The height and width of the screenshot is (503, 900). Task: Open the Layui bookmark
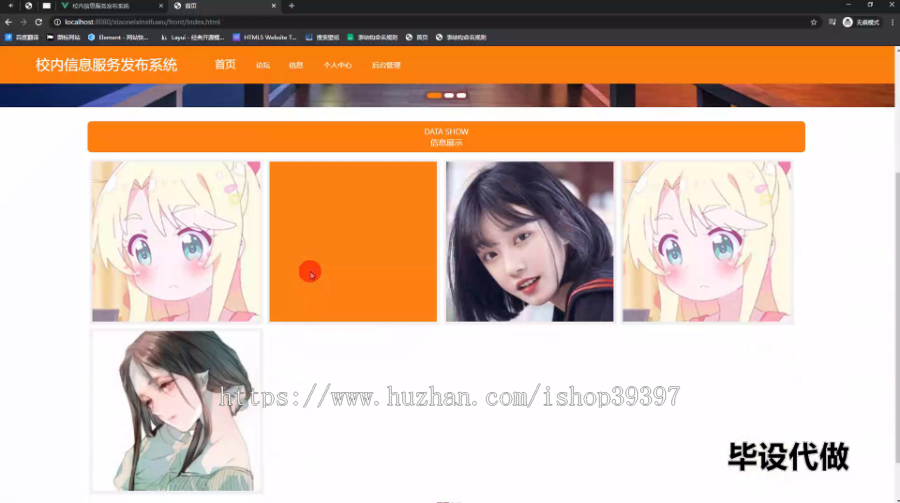tap(192, 37)
